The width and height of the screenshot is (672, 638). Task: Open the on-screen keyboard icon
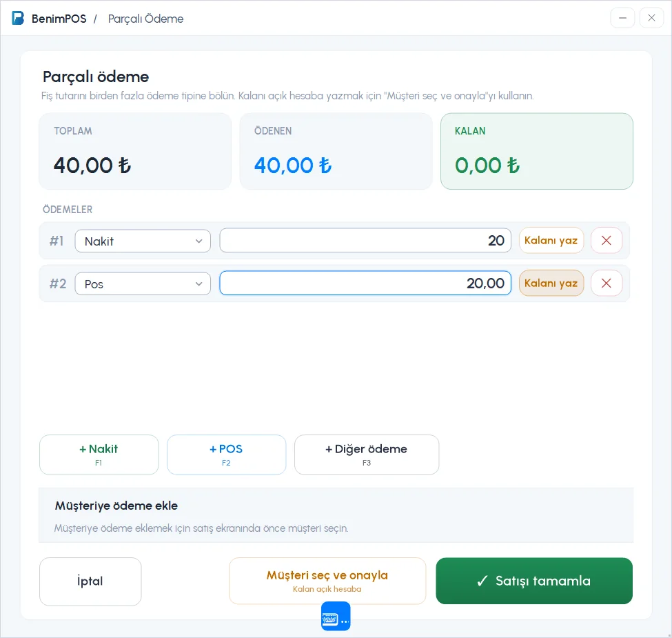(336, 616)
